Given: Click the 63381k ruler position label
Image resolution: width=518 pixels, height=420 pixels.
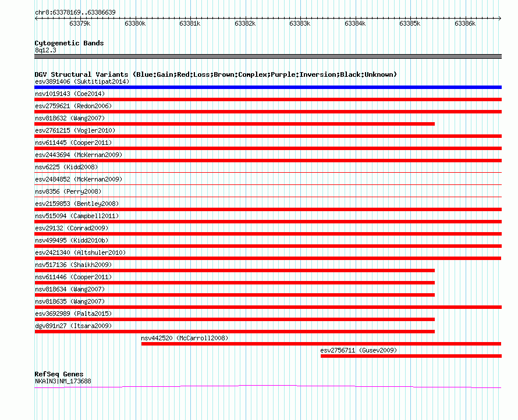Looking at the screenshot, I should click(x=190, y=23).
